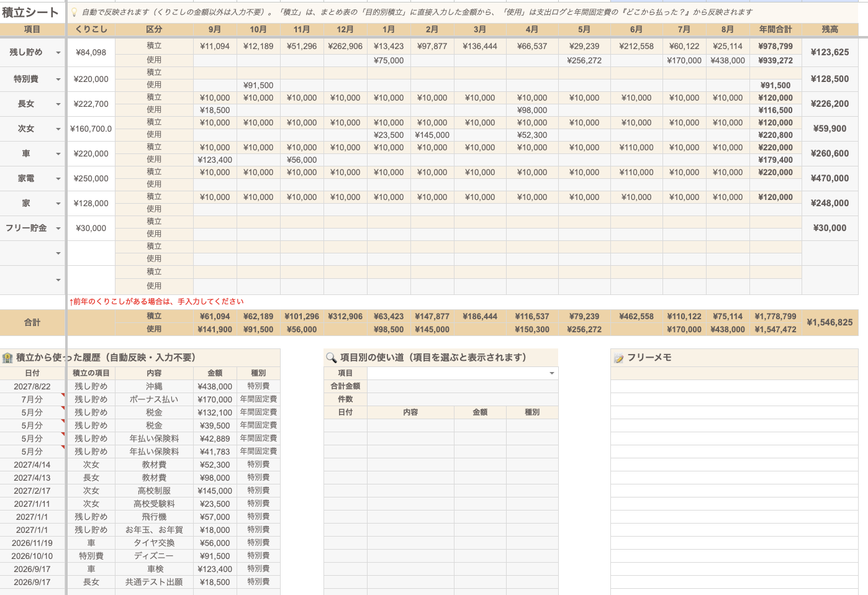Image resolution: width=868 pixels, height=595 pixels.
Task: Select the 共通テスト出願 history row
Action: tap(154, 582)
